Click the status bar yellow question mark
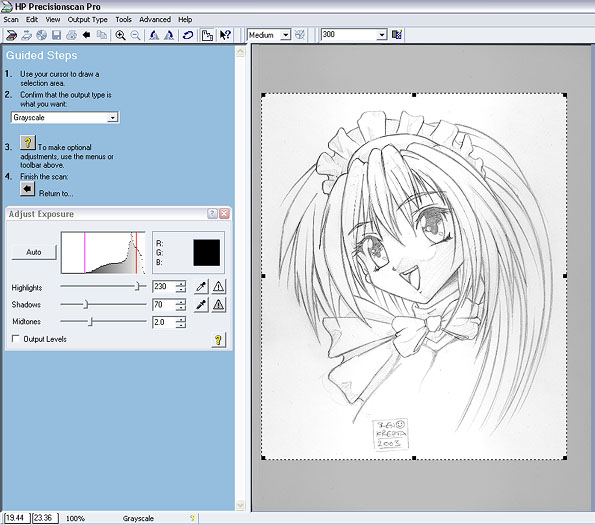This screenshot has width=595, height=525. coord(192,518)
